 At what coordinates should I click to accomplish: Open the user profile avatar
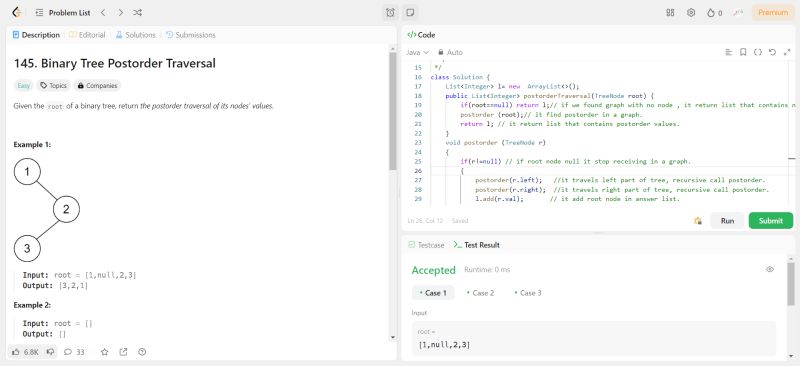point(738,13)
